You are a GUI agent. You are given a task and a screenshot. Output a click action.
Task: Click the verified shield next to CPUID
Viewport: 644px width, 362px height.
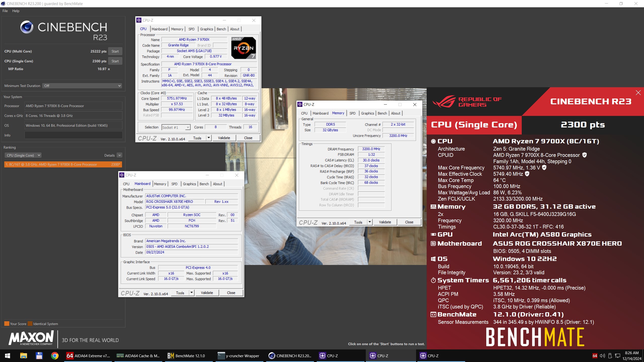[x=584, y=155]
